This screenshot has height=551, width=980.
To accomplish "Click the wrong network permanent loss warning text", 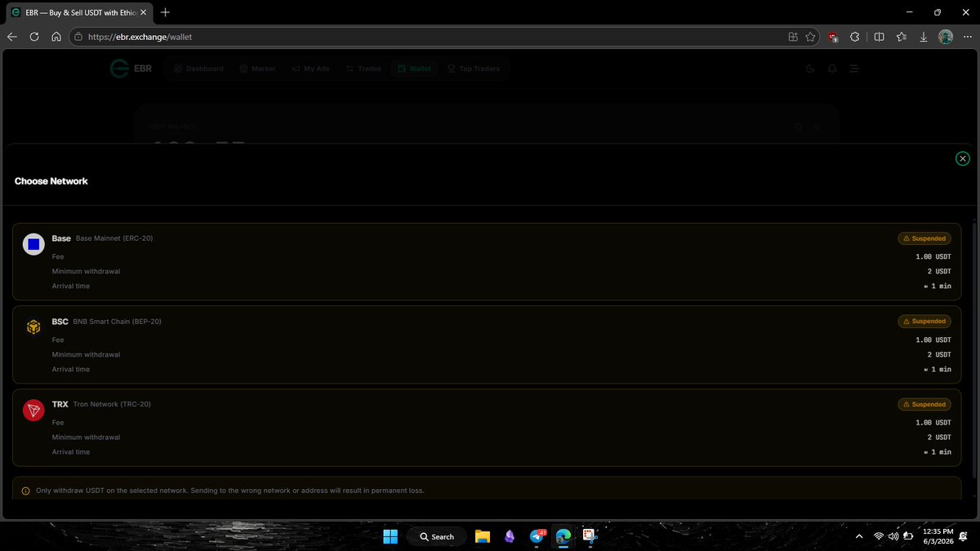I will (230, 491).
